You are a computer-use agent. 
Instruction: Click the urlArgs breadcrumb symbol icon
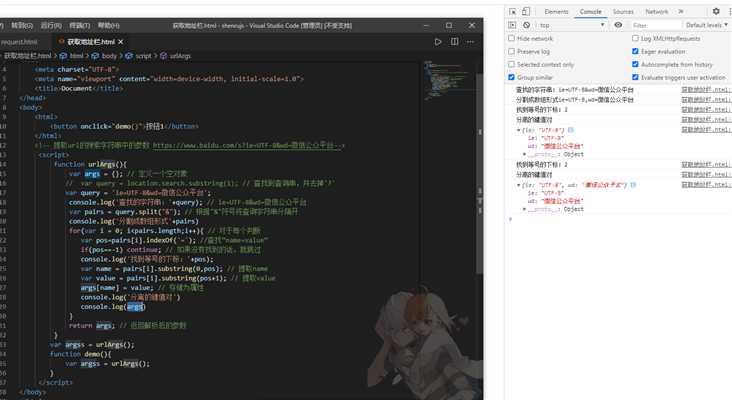point(163,56)
